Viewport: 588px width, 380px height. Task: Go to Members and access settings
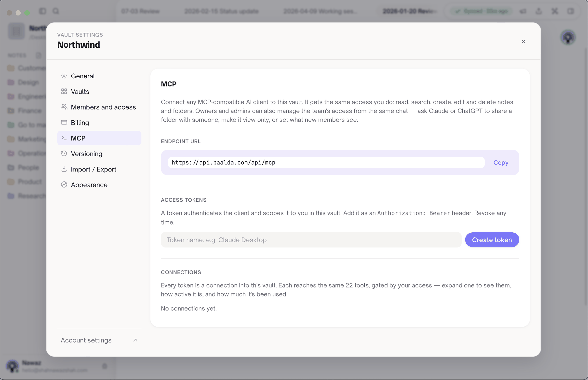pyautogui.click(x=99, y=107)
